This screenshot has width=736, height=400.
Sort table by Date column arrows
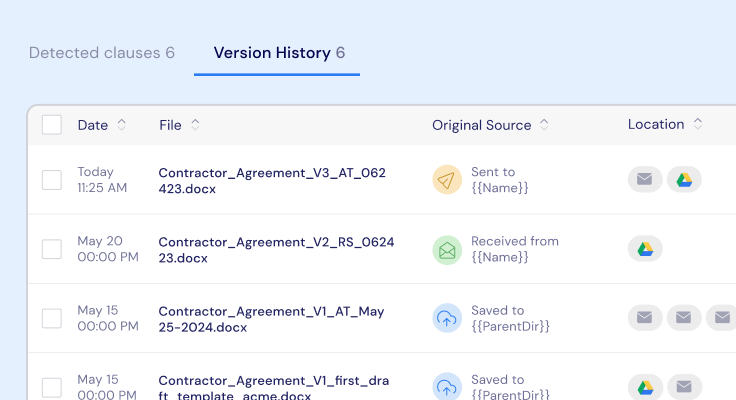click(122, 125)
